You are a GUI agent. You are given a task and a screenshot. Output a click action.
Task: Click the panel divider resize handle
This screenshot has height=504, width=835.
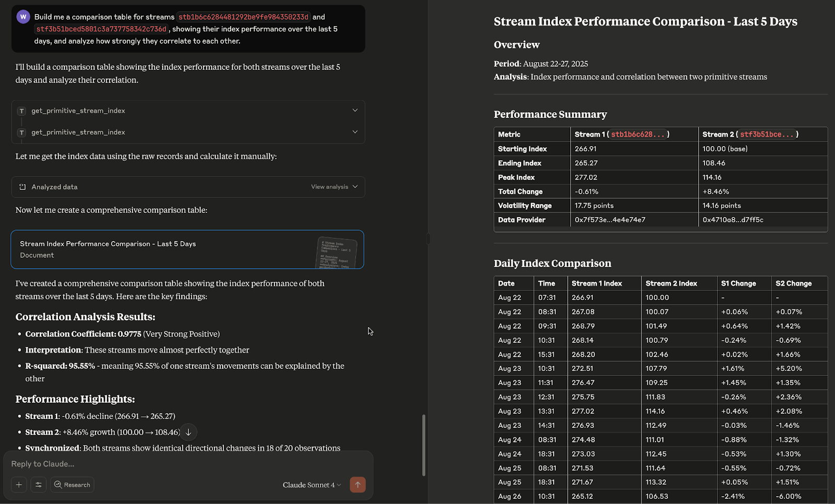tap(428, 239)
